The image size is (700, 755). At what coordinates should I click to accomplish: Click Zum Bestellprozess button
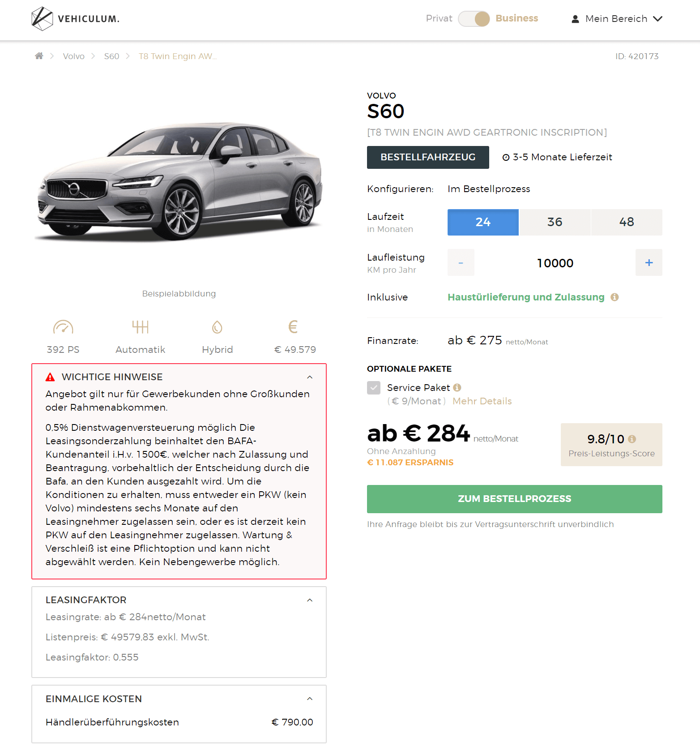tap(515, 499)
